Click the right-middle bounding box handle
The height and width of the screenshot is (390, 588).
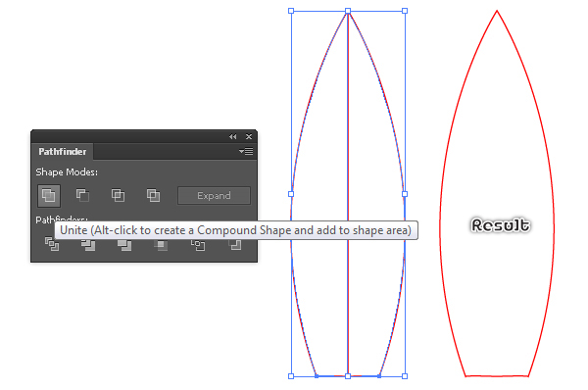pyautogui.click(x=405, y=194)
